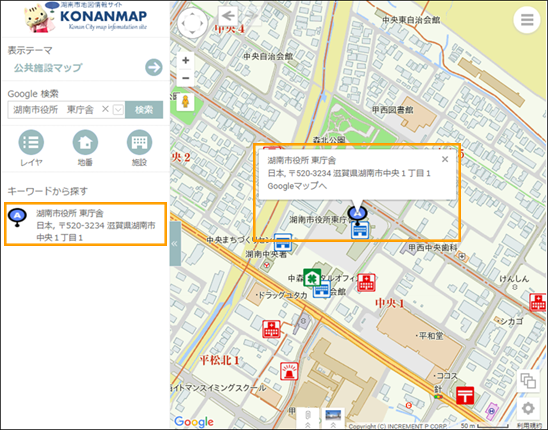Click the 検索 search button

point(144,110)
